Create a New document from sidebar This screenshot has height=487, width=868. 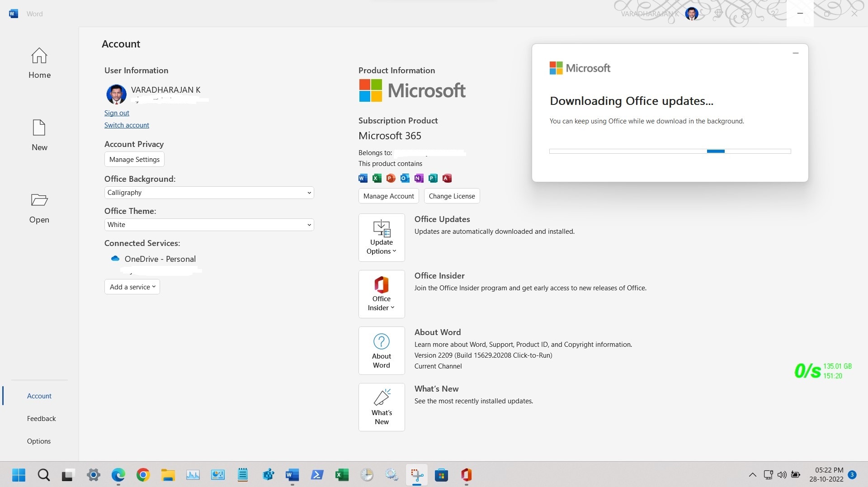click(x=39, y=135)
